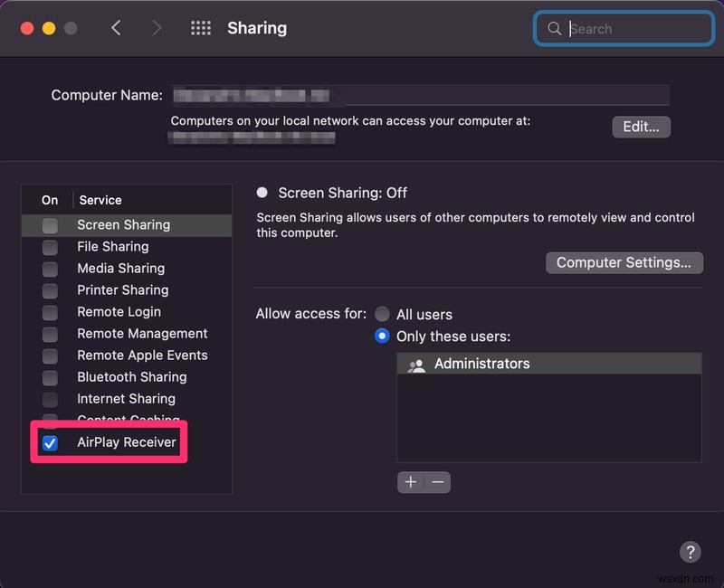The height and width of the screenshot is (588, 724).
Task: Select the Administrators group icon
Action: coord(416,365)
